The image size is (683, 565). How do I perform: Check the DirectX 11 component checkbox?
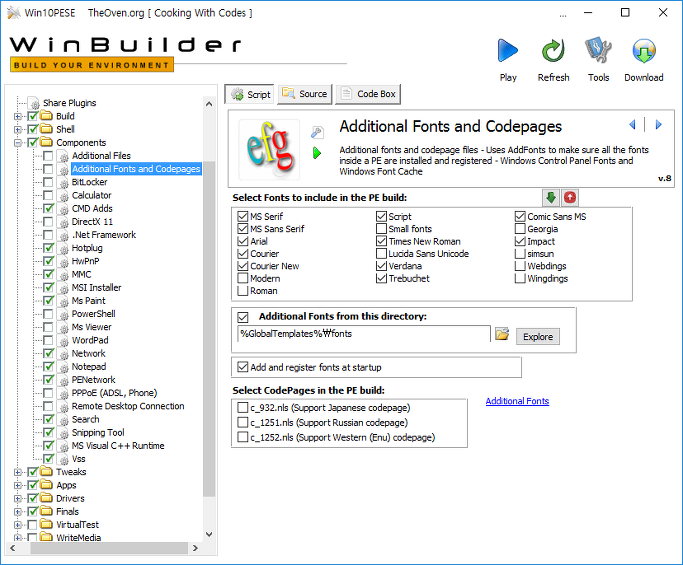[48, 222]
